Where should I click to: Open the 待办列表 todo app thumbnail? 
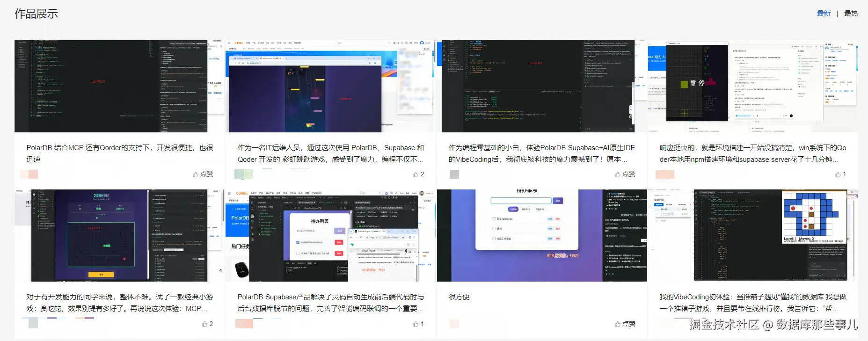click(x=330, y=235)
